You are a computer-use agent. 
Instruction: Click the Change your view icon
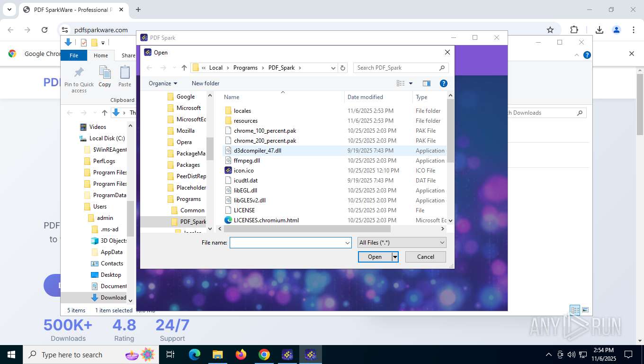point(401,83)
